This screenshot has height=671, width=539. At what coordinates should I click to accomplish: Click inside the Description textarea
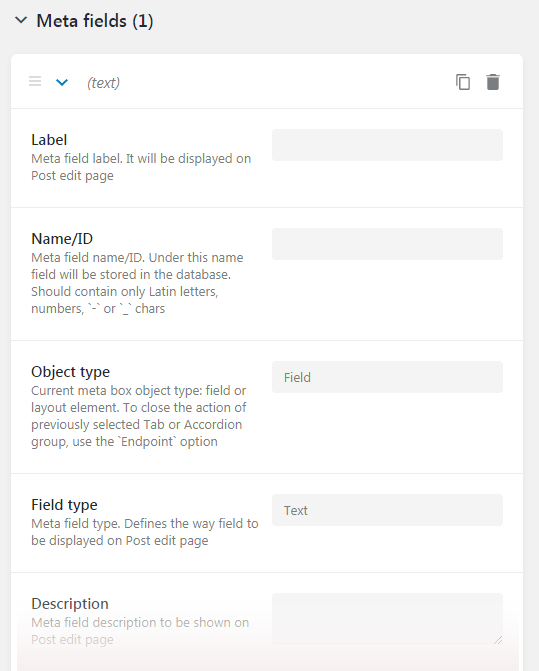pyautogui.click(x=387, y=619)
